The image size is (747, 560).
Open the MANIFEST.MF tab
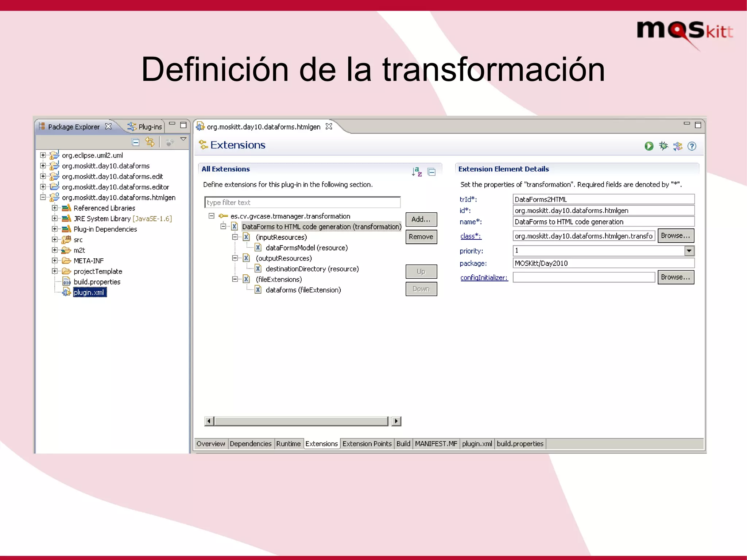[x=436, y=444]
